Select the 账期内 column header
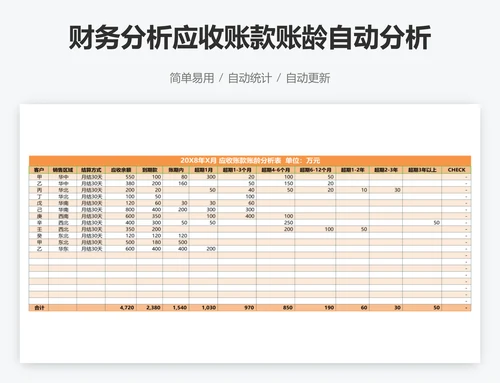This screenshot has height=383, width=500. pyautogui.click(x=176, y=170)
